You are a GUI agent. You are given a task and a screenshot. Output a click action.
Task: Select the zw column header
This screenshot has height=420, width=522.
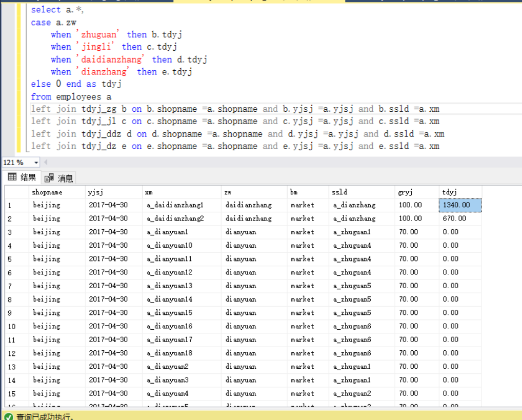(x=254, y=192)
